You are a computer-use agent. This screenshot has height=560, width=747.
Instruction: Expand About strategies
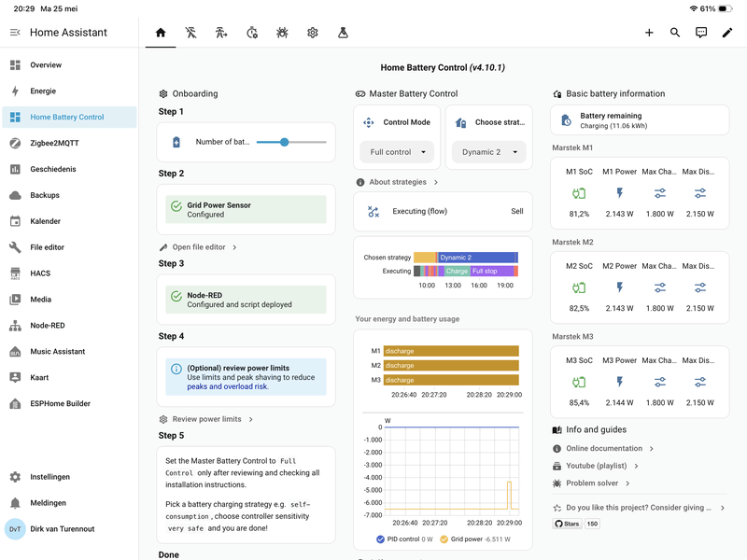[x=397, y=182]
